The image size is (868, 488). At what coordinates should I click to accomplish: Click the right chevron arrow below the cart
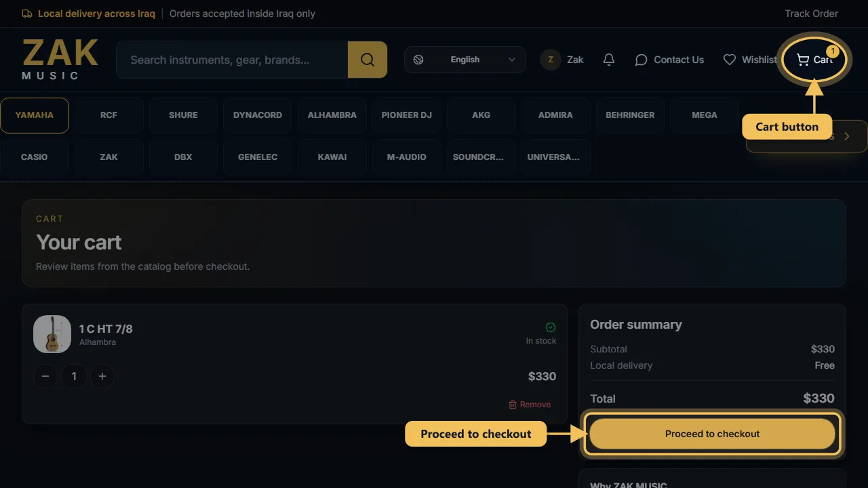(846, 136)
